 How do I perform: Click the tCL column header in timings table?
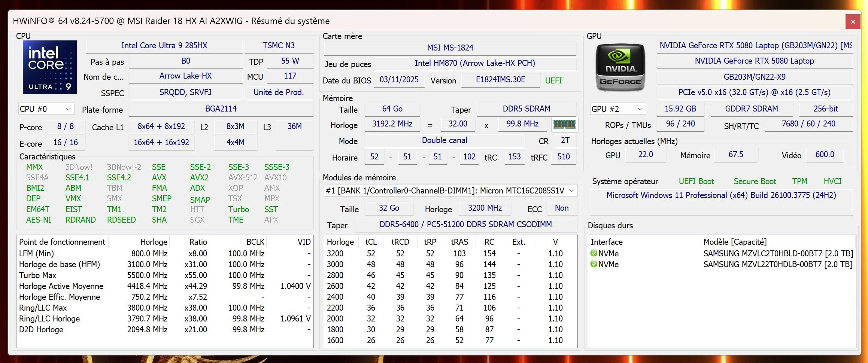click(x=370, y=242)
